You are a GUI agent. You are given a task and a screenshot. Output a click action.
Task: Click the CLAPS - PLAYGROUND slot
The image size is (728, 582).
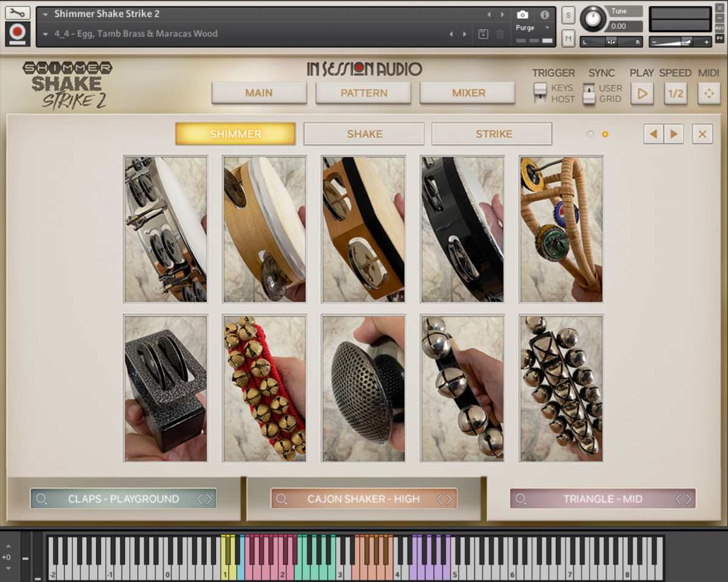coord(123,499)
